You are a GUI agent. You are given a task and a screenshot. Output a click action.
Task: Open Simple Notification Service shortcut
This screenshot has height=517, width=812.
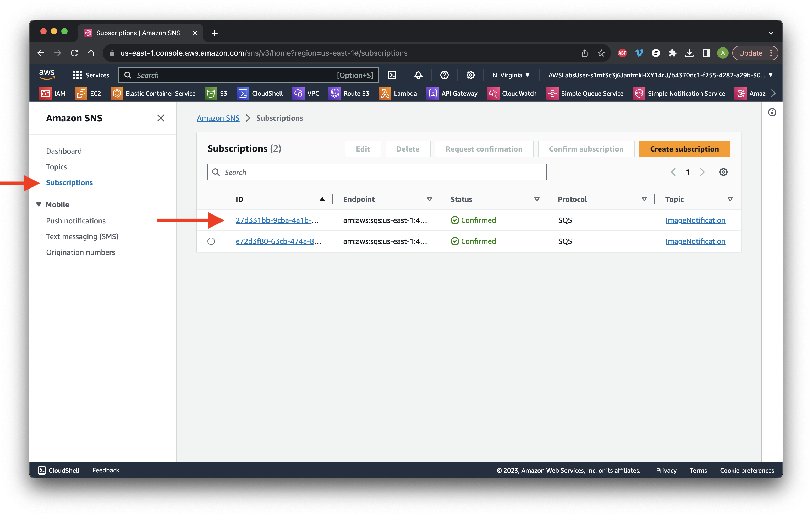pos(679,94)
